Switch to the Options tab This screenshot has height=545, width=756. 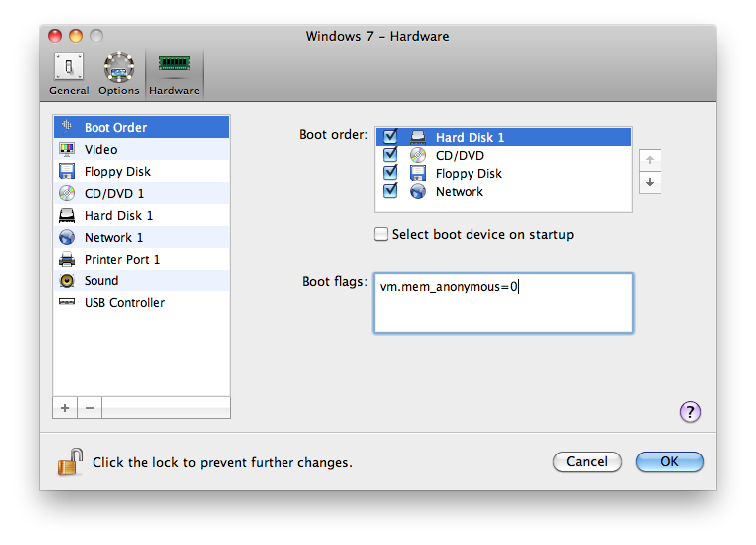(x=118, y=75)
